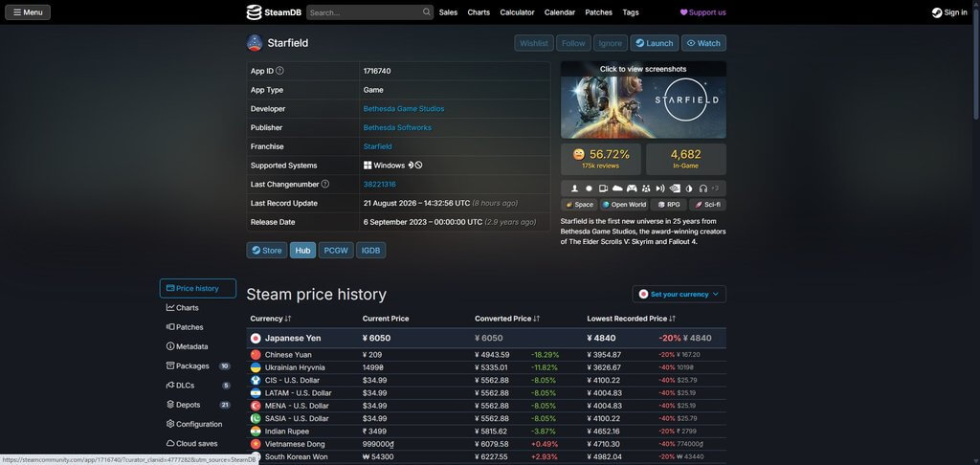Click the App ID help question icon

[279, 71]
